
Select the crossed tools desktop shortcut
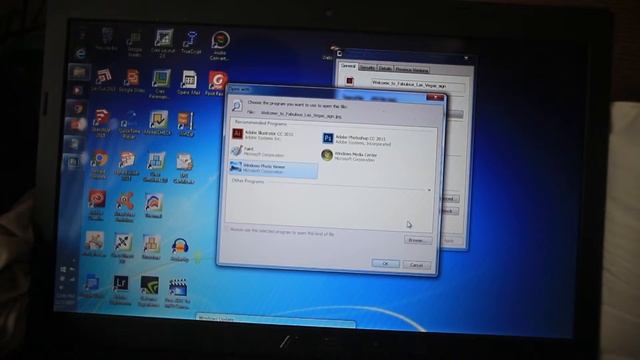point(122,248)
